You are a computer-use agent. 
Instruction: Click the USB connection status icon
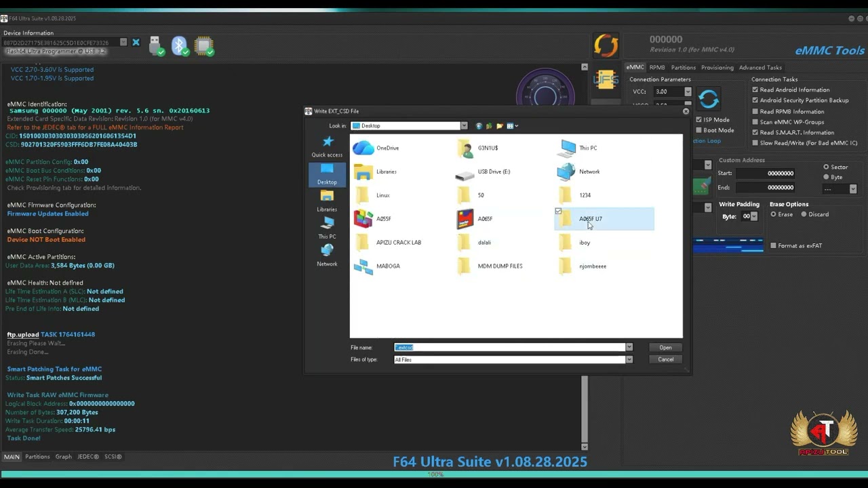157,45
